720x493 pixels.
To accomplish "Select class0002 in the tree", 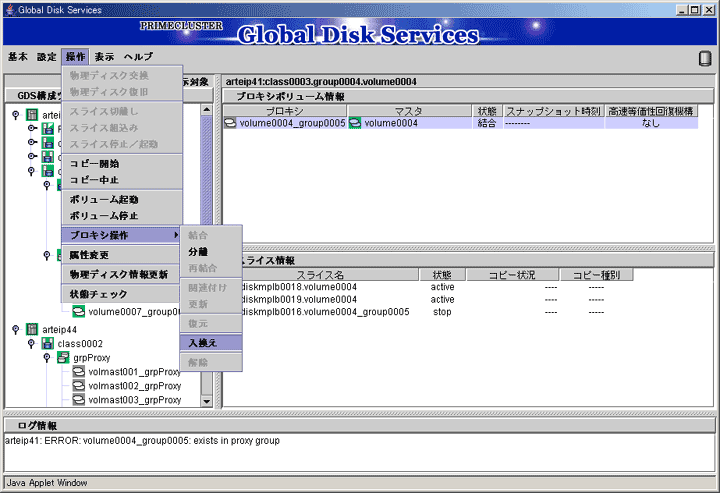I will pyautogui.click(x=80, y=343).
